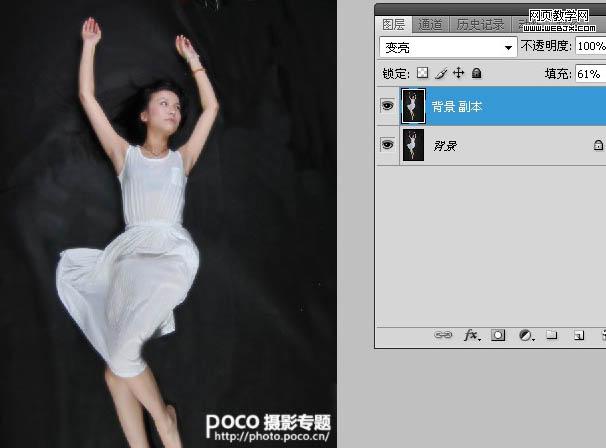Click the lock transparent pixels icon
Image resolution: width=606 pixels, height=448 pixels.
[422, 73]
